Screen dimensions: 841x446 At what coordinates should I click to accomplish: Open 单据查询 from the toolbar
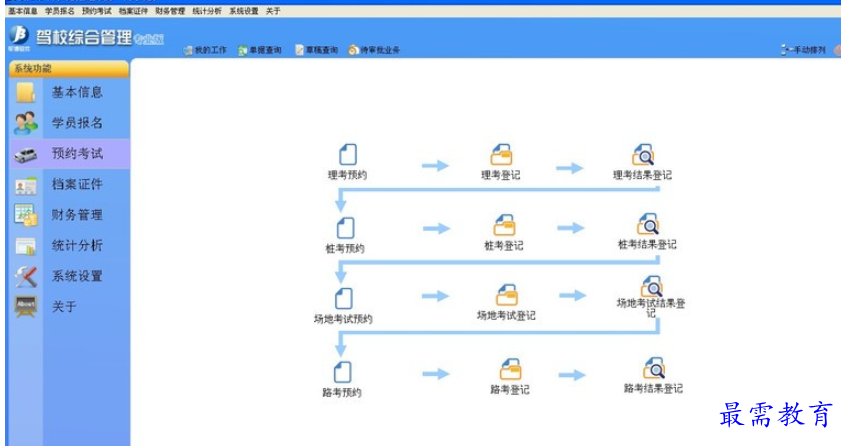tap(260, 50)
